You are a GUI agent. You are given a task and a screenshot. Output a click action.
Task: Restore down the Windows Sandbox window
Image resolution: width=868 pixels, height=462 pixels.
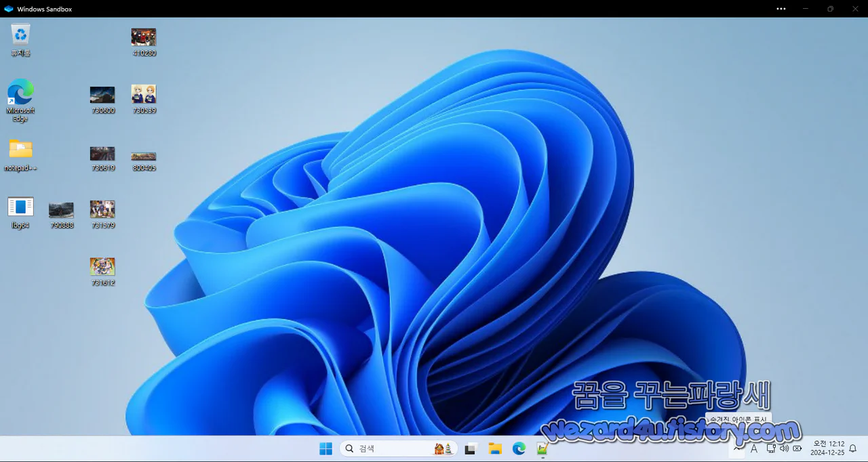pyautogui.click(x=830, y=9)
